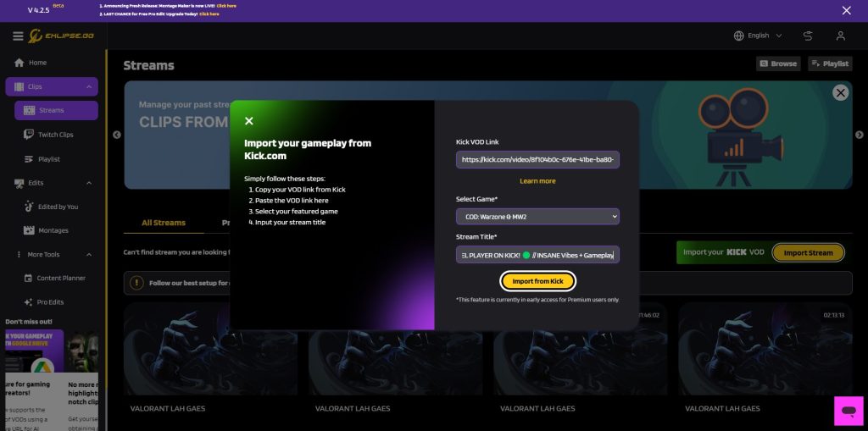Close the Kick import dialog
This screenshot has width=868, height=431.
(249, 120)
